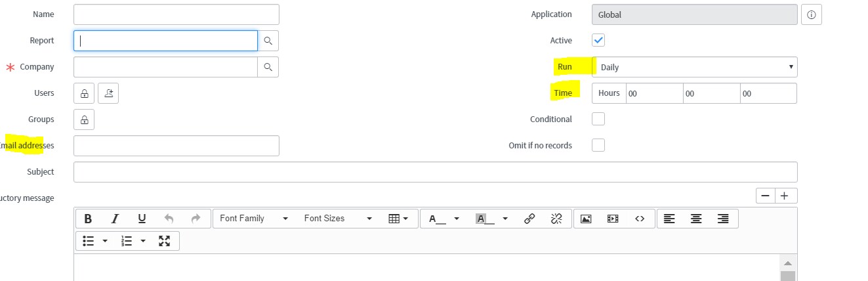This screenshot has height=281, width=868.
Task: Open the Run frequency dropdown
Action: point(694,67)
